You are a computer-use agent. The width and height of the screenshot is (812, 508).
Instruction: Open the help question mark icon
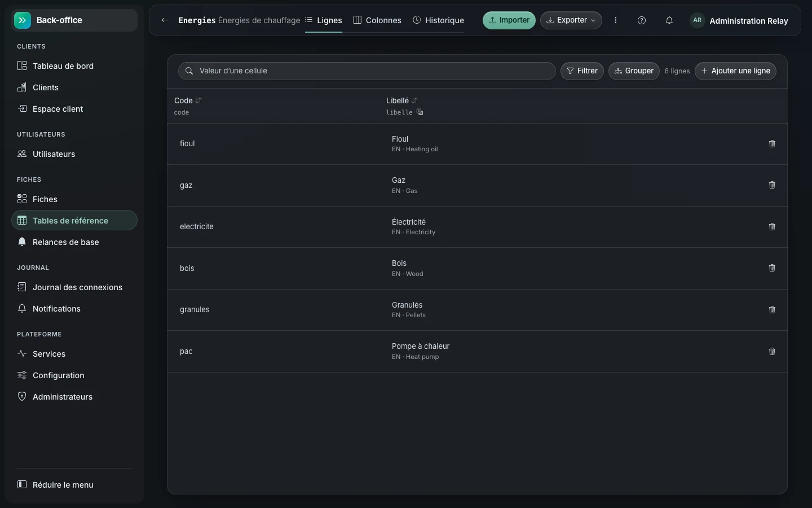[x=642, y=20]
